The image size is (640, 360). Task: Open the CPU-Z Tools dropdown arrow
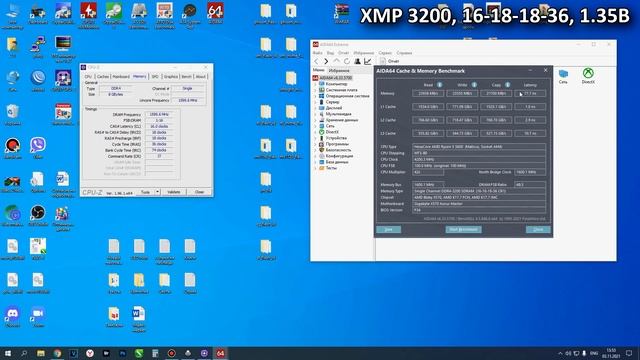click(x=158, y=192)
